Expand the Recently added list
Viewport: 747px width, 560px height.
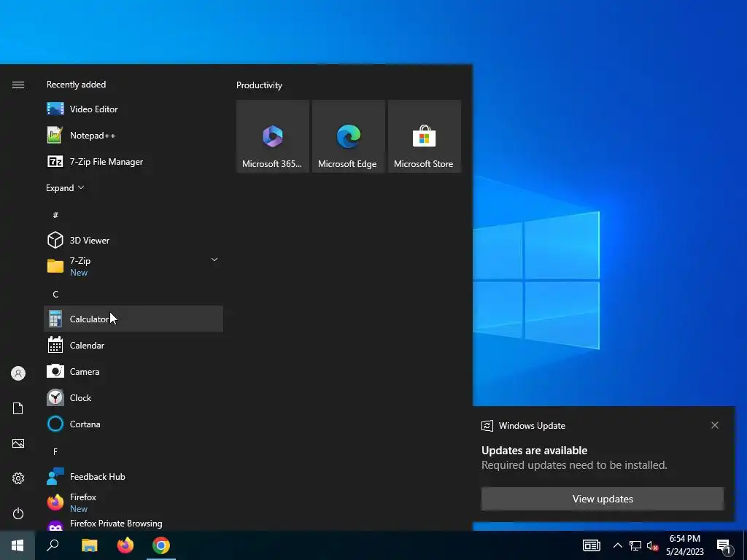click(x=65, y=188)
